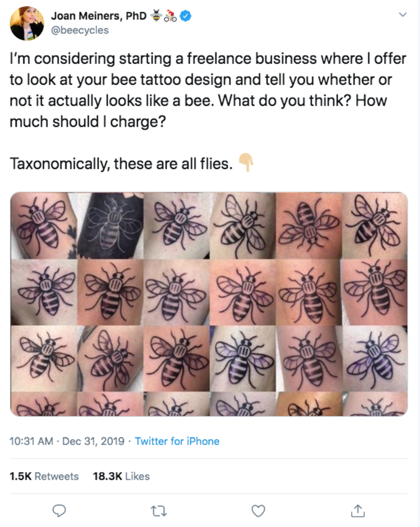Click the pointing-down hand emoji
This screenshot has width=420, height=527.
247,163
